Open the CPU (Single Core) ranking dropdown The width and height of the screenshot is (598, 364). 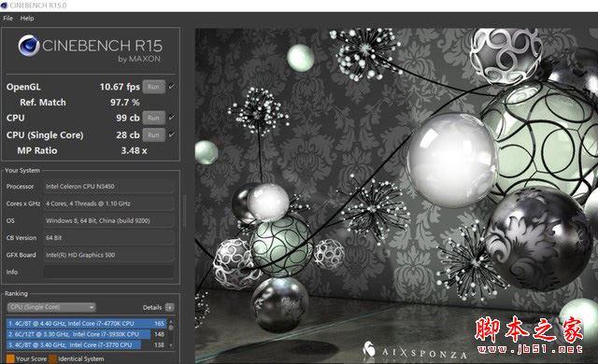point(51,307)
